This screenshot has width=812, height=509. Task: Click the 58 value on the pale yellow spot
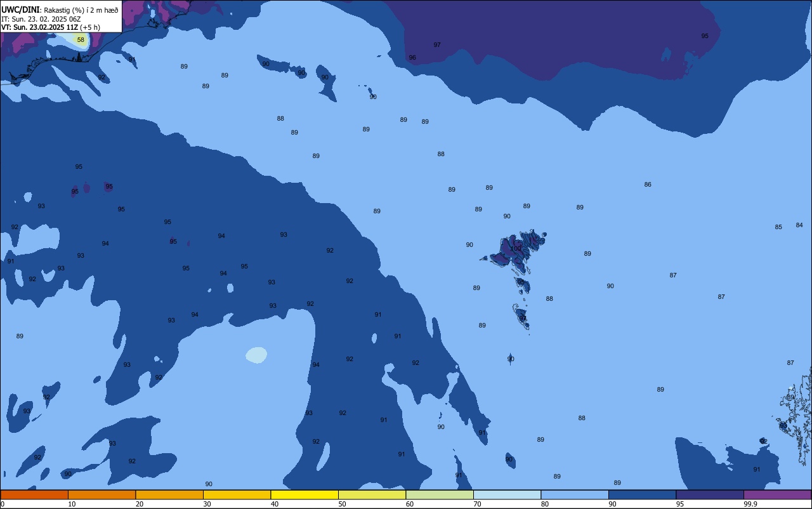point(81,39)
